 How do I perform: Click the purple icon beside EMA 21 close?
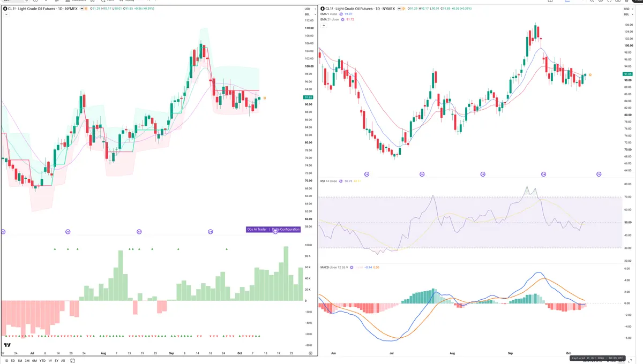[x=343, y=19]
